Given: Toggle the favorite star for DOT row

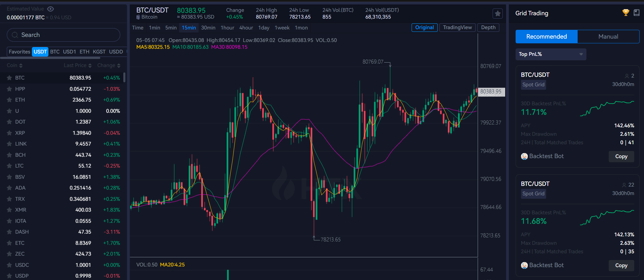Looking at the screenshot, I should 9,122.
